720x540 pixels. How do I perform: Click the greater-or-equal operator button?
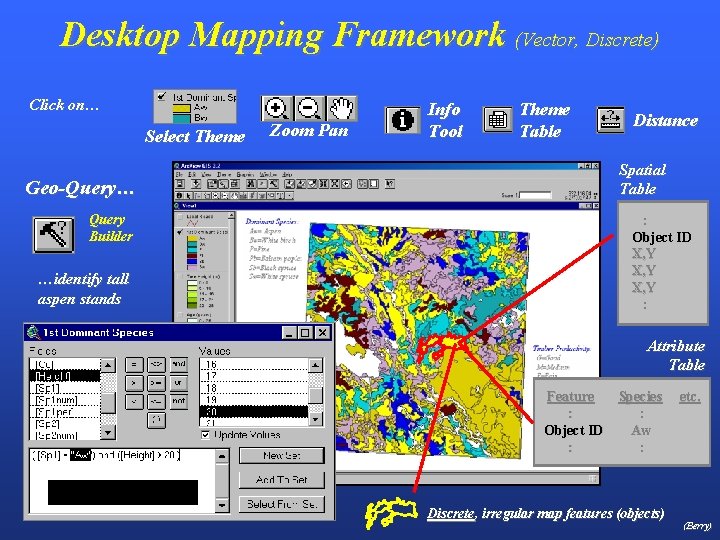click(156, 383)
